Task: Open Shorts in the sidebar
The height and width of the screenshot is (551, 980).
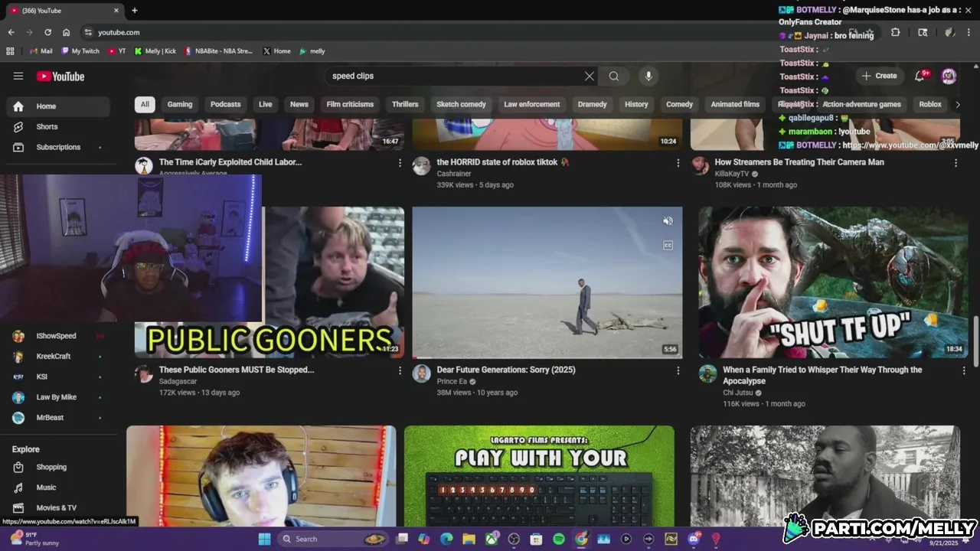Action: click(57, 126)
